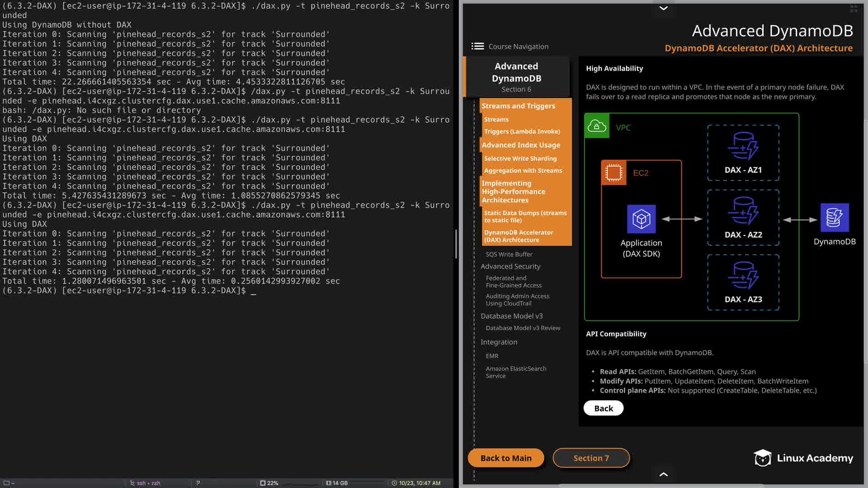Go to Section 7
This screenshot has height=488, width=868.
[591, 458]
